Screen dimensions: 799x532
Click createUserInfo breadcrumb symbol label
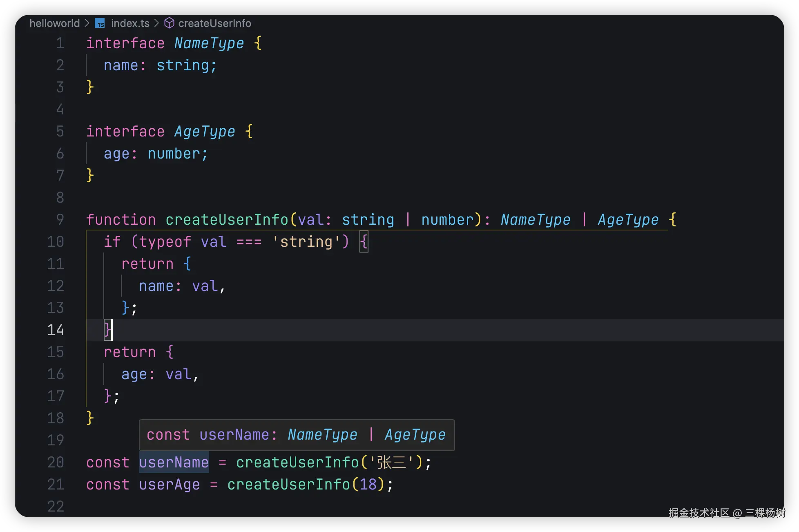click(x=214, y=23)
